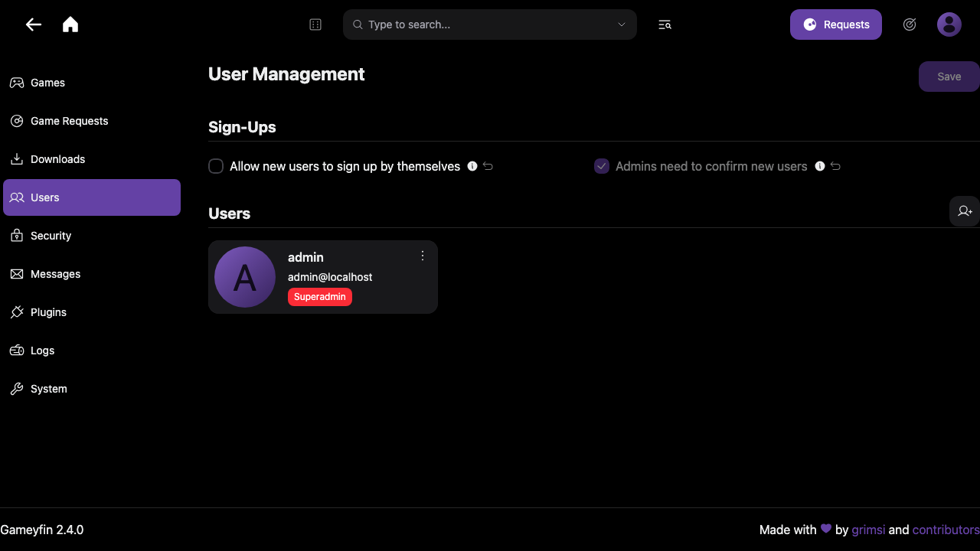980x551 pixels.
Task: Open the user profile avatar menu
Action: point(949,24)
